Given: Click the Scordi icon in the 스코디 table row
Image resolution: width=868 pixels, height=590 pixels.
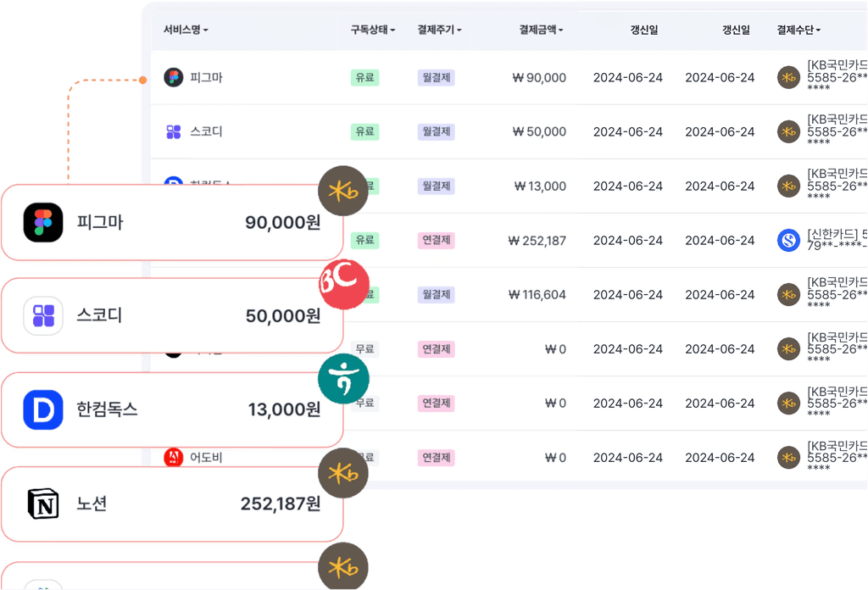Looking at the screenshot, I should click(x=173, y=131).
